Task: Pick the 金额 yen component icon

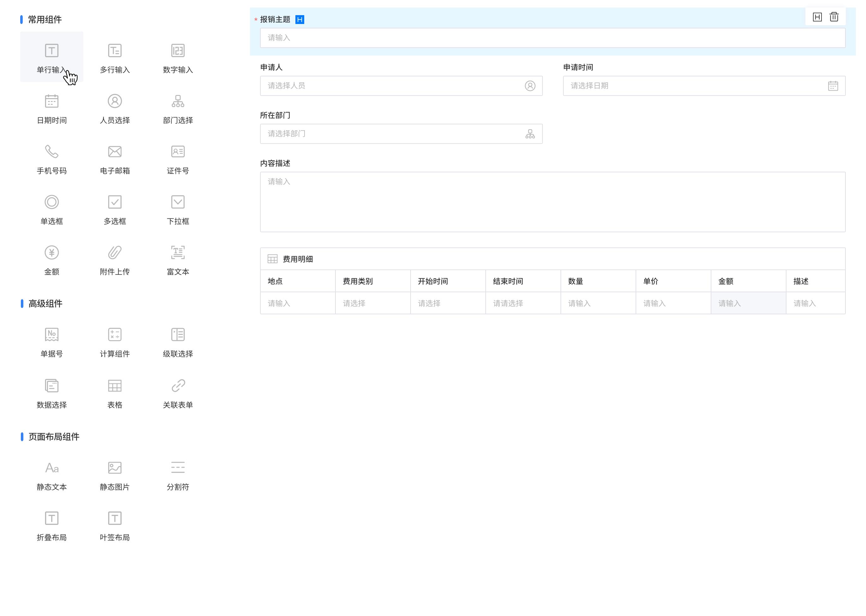Action: click(51, 253)
